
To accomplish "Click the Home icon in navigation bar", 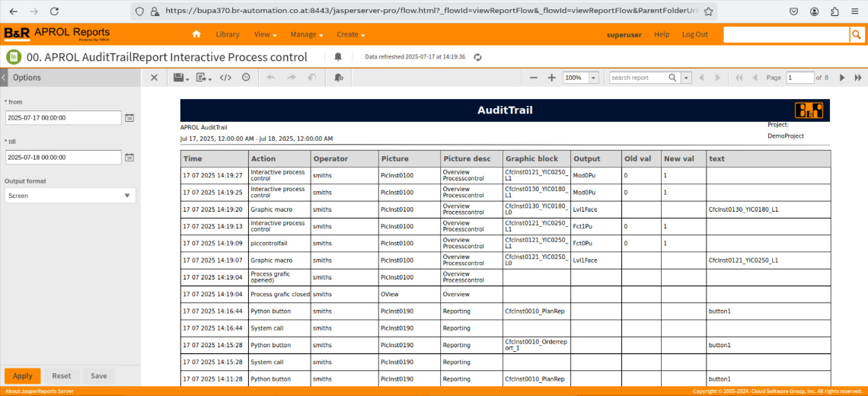I will click(x=196, y=34).
